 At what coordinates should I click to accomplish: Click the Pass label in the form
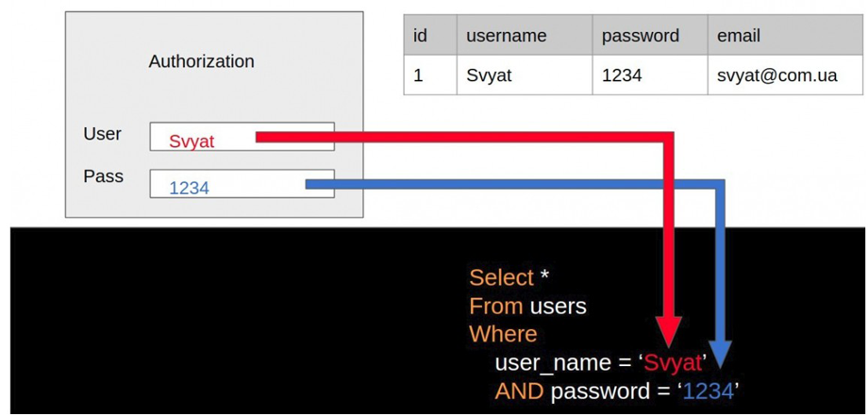tap(103, 176)
